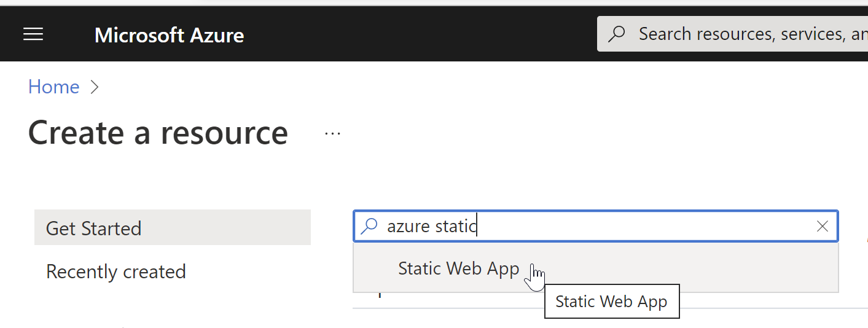Open the Azure portal hamburger menu
This screenshot has height=328, width=868.
click(x=33, y=34)
